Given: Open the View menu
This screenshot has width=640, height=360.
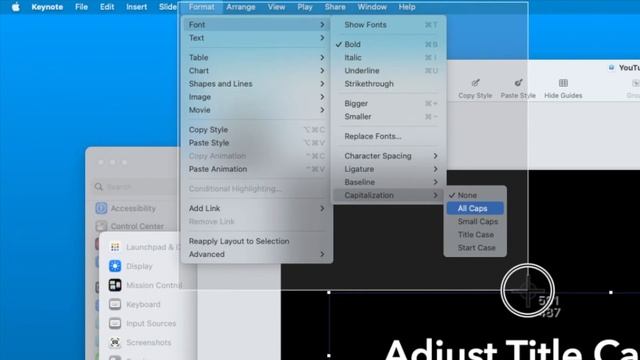Looking at the screenshot, I should 276,7.
